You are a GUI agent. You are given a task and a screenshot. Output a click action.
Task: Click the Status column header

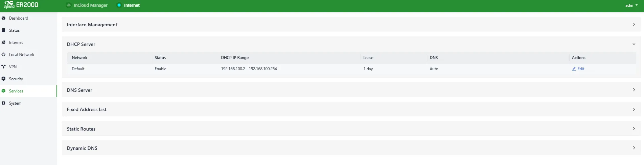click(x=160, y=58)
